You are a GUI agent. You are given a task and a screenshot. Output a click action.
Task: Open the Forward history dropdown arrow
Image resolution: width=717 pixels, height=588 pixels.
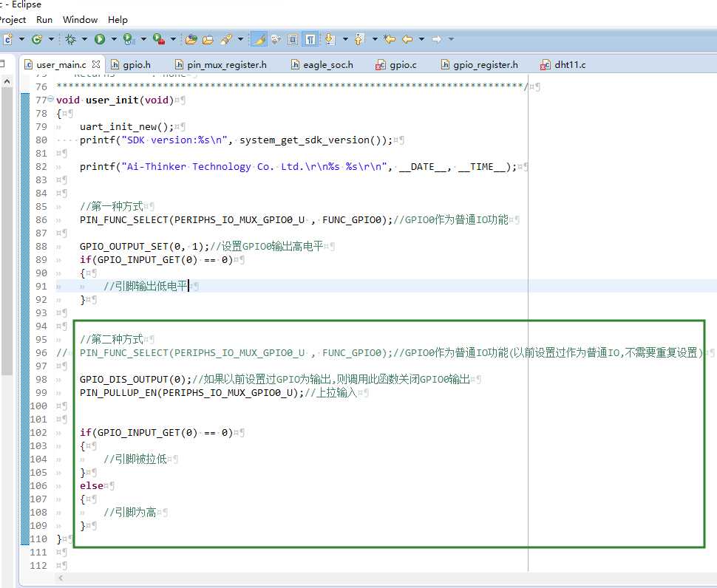pyautogui.click(x=452, y=40)
